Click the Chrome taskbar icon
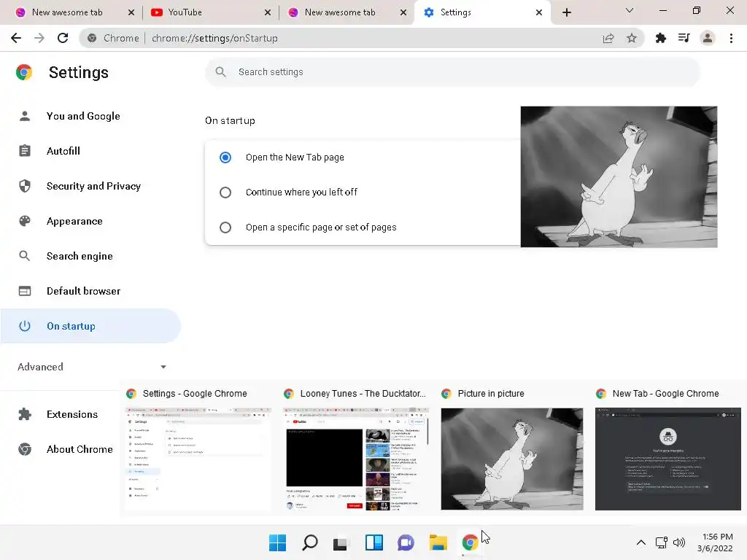Viewport: 747px width, 560px height. point(471,542)
